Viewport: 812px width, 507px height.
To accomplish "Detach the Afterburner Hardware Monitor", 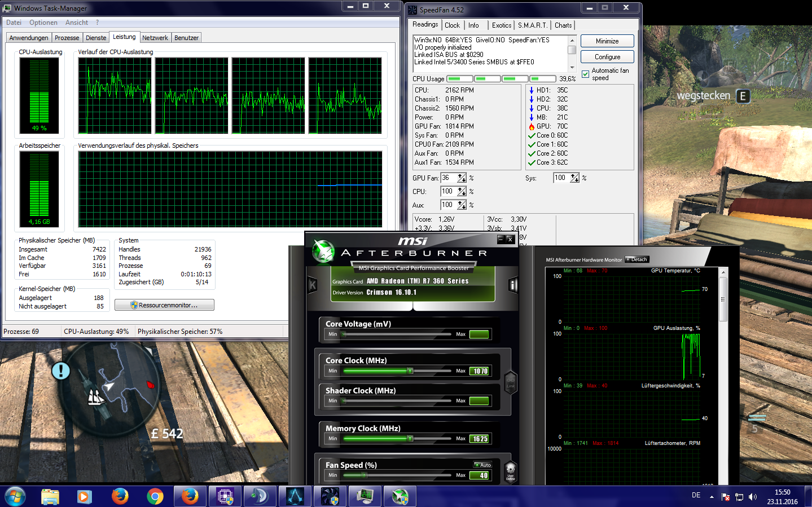I will click(637, 259).
